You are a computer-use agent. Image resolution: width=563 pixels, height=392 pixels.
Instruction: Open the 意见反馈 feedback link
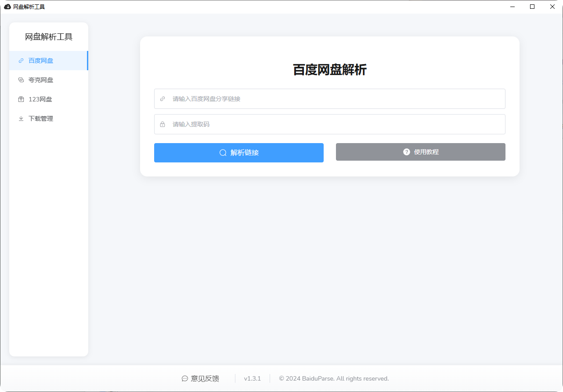click(200, 378)
